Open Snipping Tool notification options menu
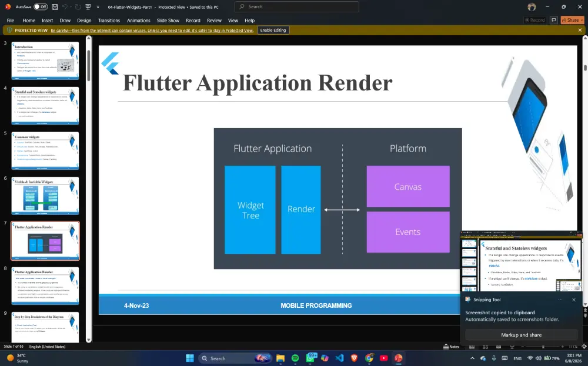This screenshot has width=588, height=366. click(x=560, y=300)
